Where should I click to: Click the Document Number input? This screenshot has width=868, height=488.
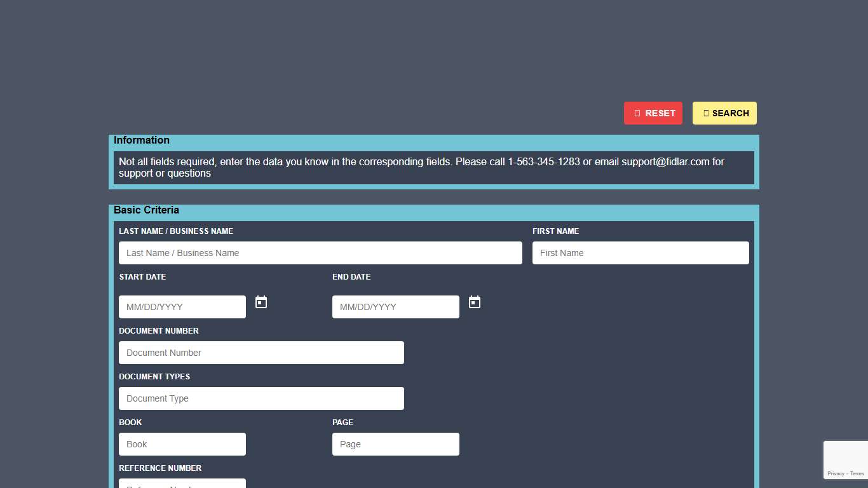(261, 353)
